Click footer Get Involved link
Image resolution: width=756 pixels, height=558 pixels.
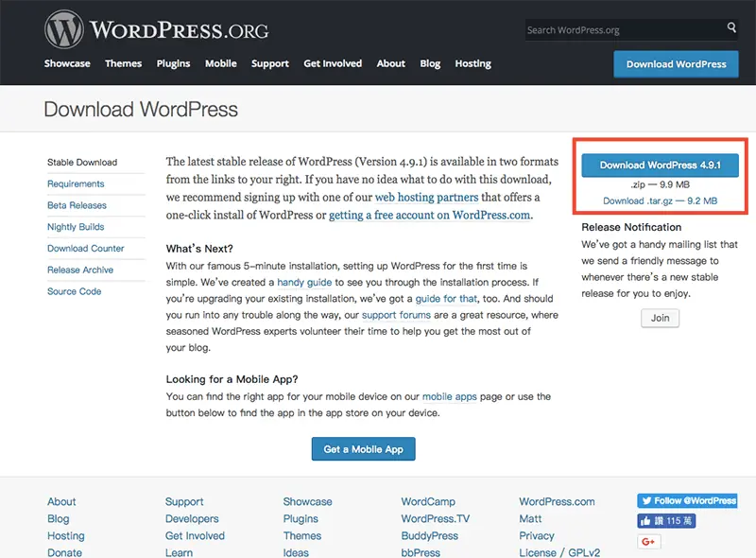coord(196,536)
